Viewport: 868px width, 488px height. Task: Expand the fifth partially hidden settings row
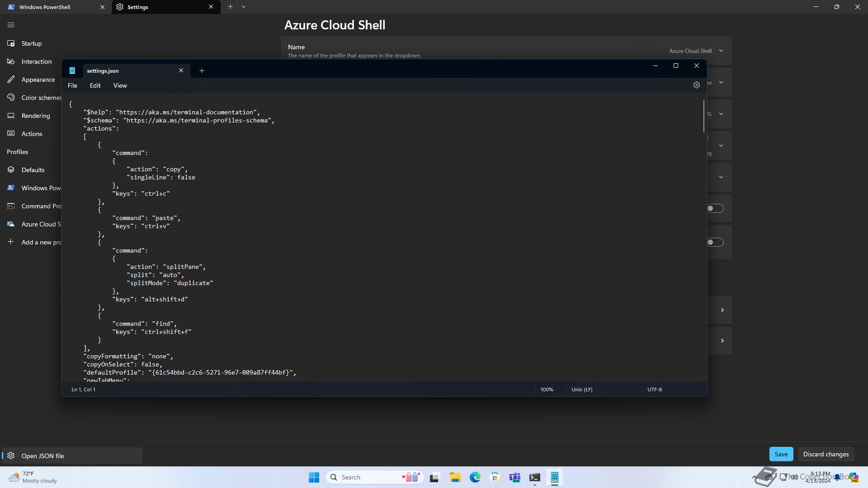pos(721,177)
